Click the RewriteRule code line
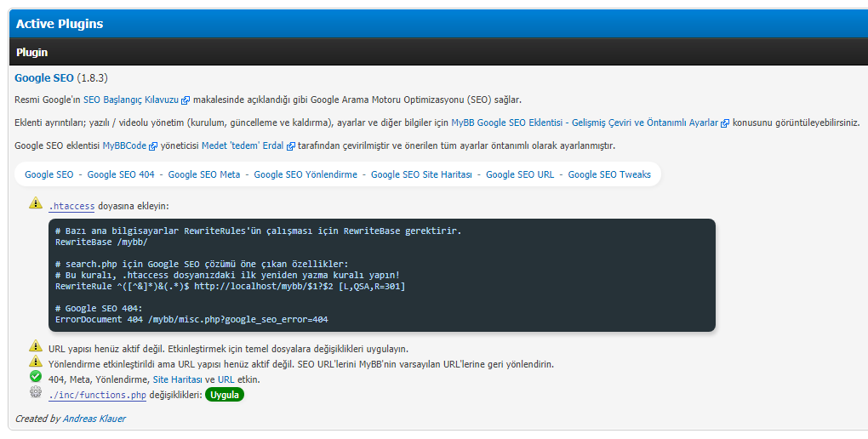 pyautogui.click(x=231, y=286)
